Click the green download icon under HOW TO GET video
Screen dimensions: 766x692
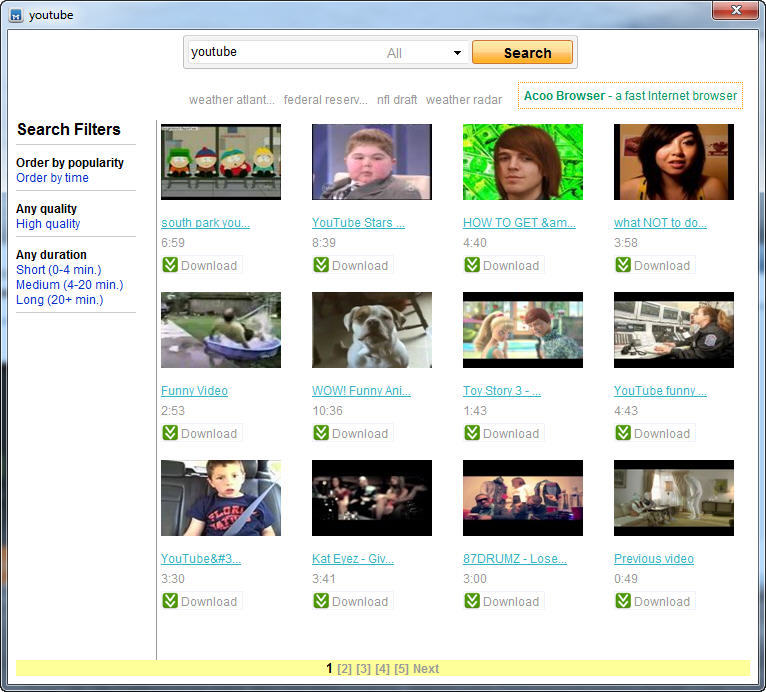[x=472, y=265]
